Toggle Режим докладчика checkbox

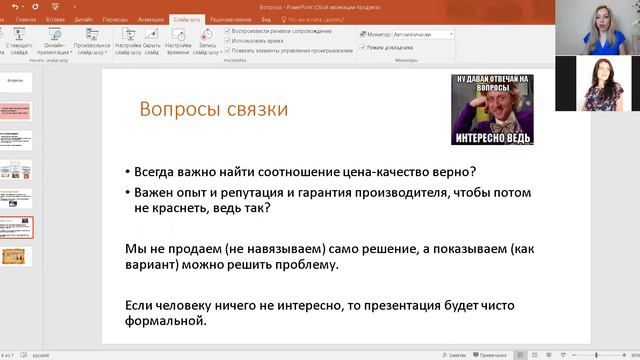tap(362, 47)
